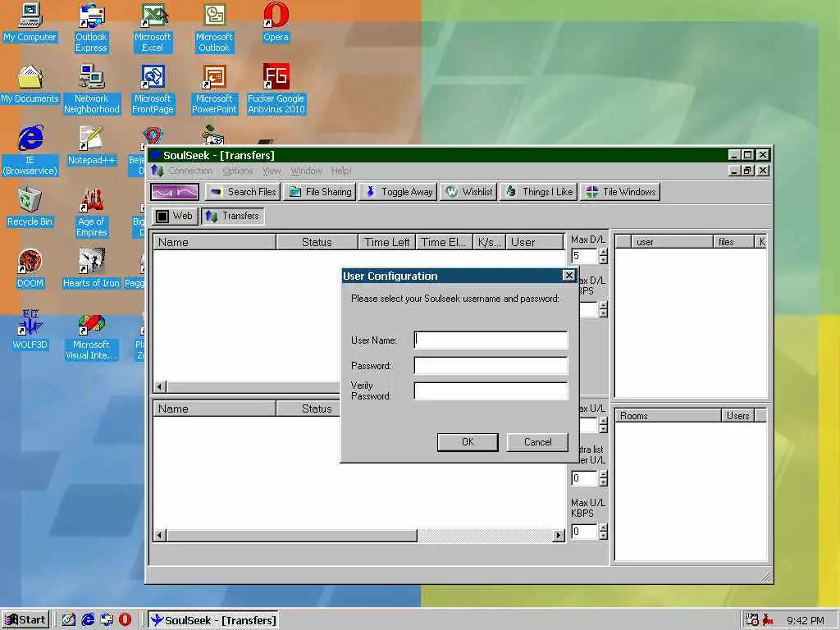This screenshot has height=630, width=840.
Task: Click the Max D/L value box
Action: [584, 256]
